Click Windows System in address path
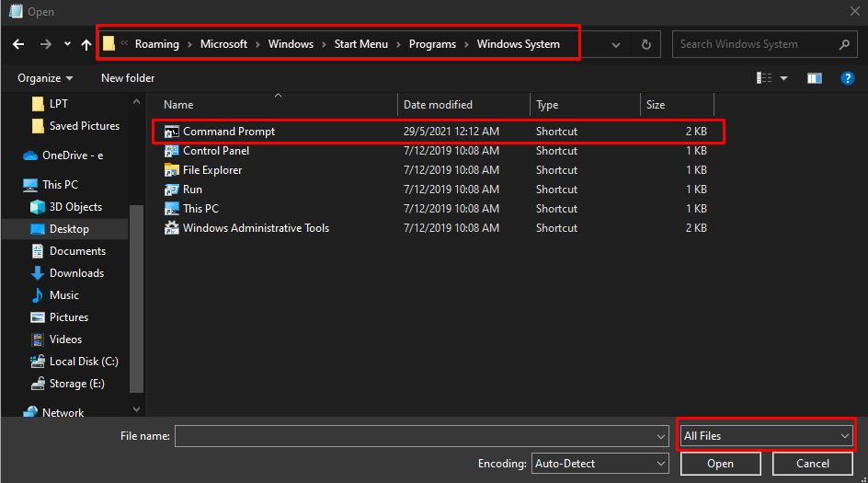Image resolution: width=868 pixels, height=483 pixels. [x=519, y=44]
